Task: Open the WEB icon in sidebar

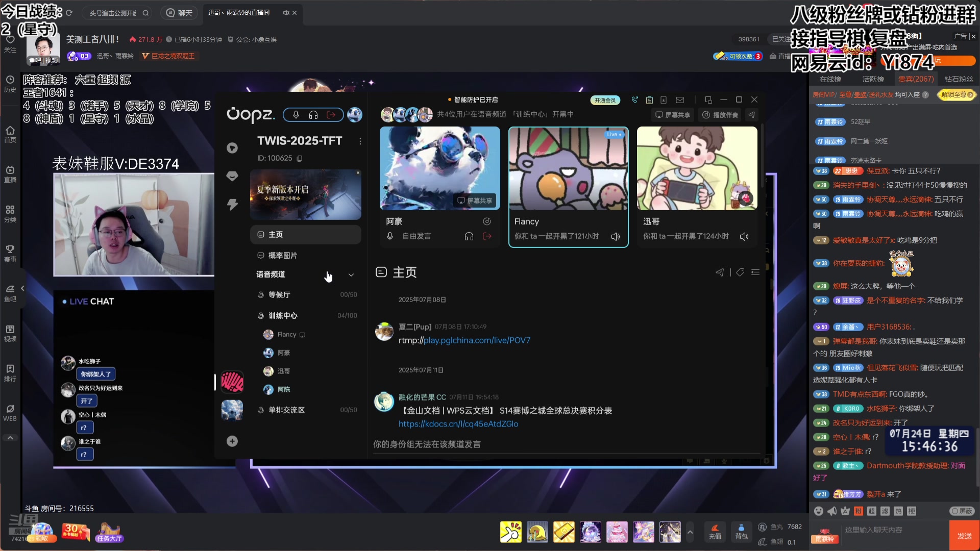Action: click(x=10, y=413)
